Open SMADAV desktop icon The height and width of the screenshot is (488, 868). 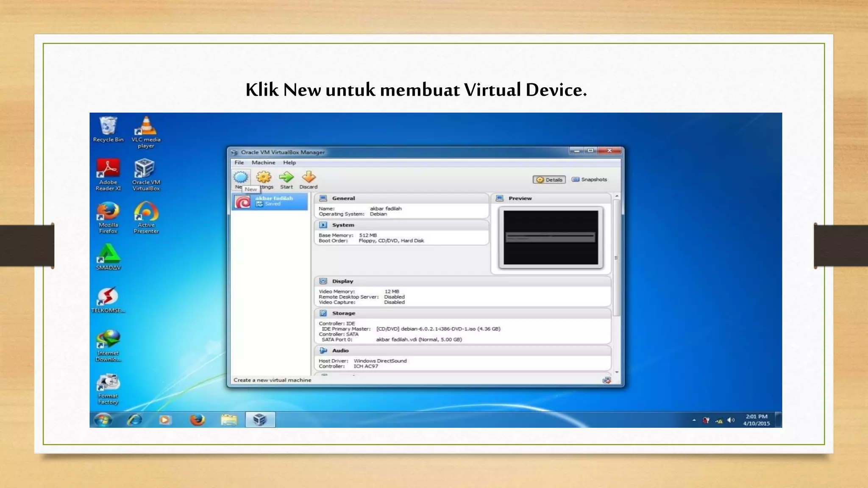click(x=108, y=257)
